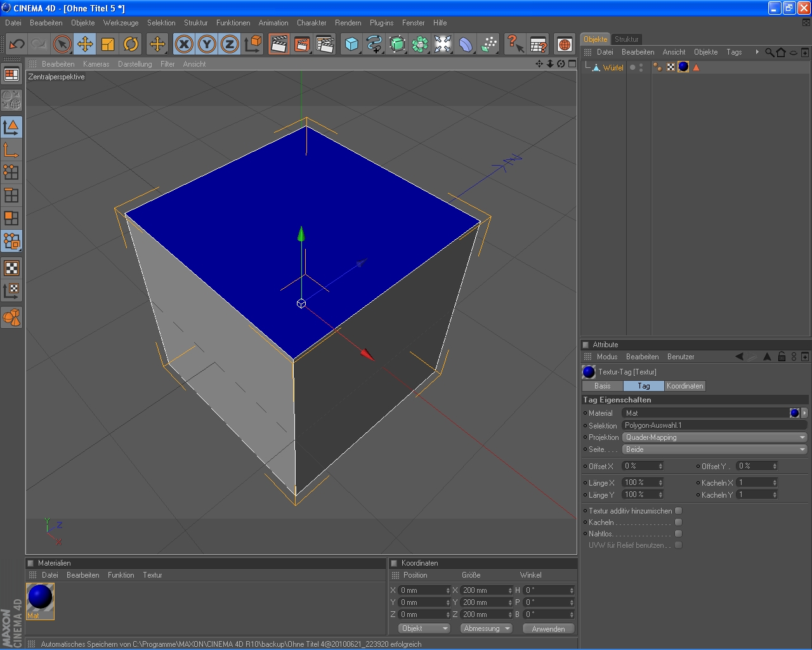Open the Darstellung viewport menu
The image size is (812, 650).
[x=135, y=64]
